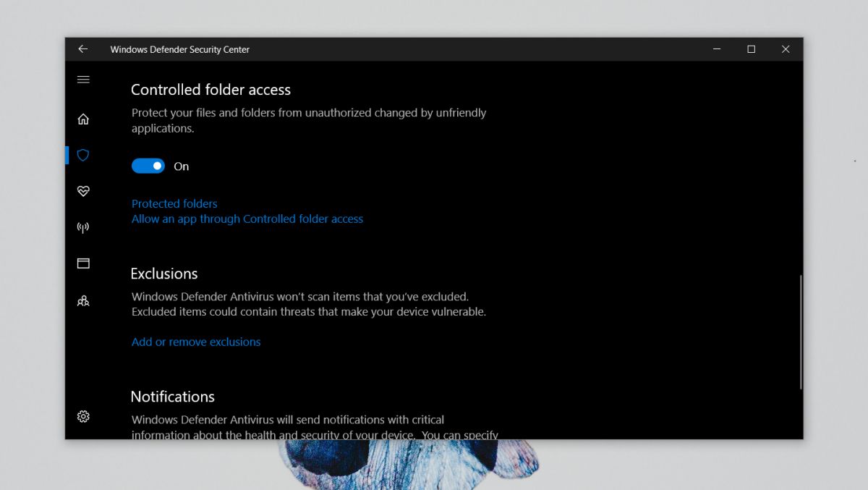Click the vertical scrollbar thumb

(801, 332)
